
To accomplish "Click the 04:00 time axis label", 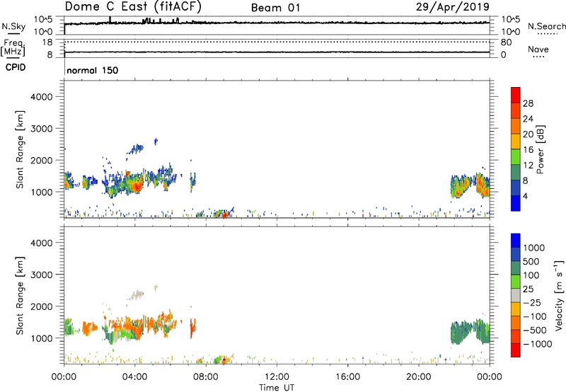I will point(135,377).
